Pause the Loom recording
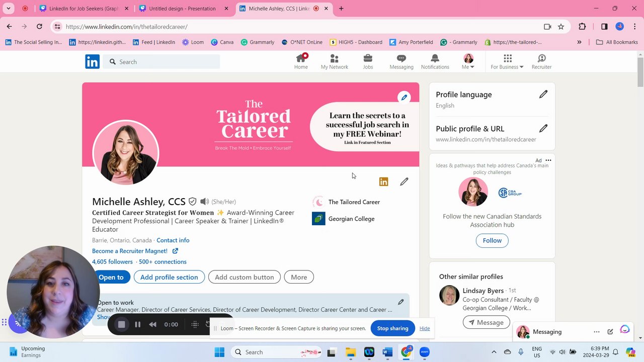This screenshot has height=362, width=644. [x=137, y=324]
